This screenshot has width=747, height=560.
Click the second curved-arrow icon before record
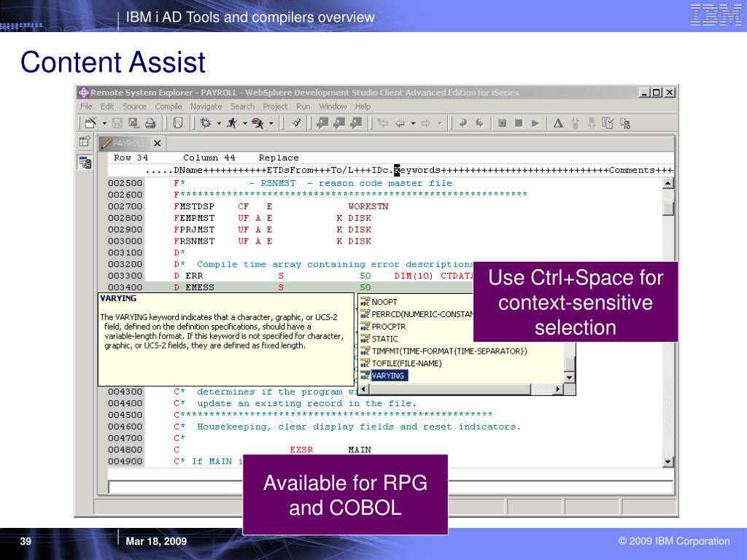[x=480, y=123]
